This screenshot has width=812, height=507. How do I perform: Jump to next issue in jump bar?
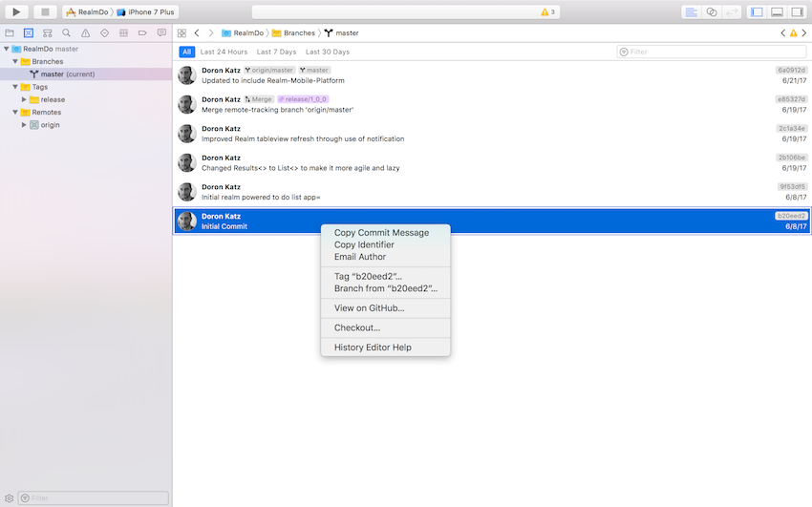pos(803,33)
